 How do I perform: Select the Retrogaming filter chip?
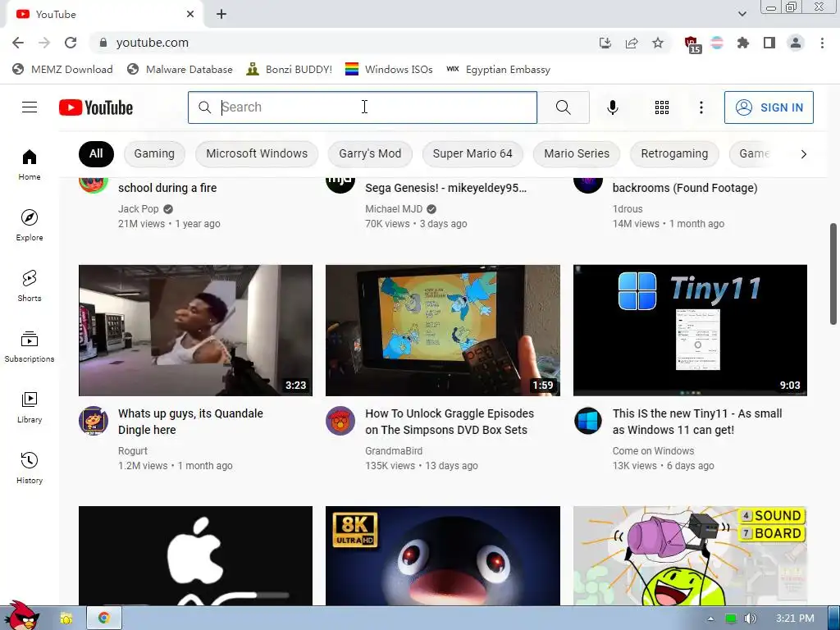click(x=674, y=153)
